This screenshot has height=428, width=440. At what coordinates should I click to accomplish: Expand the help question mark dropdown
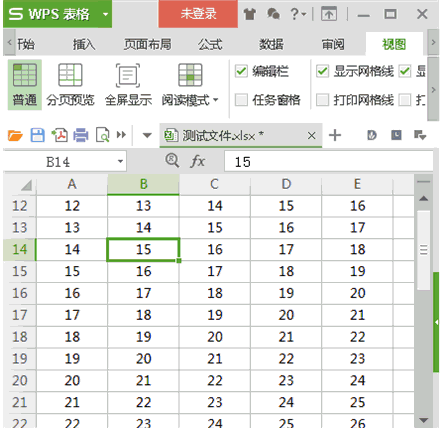(x=304, y=14)
